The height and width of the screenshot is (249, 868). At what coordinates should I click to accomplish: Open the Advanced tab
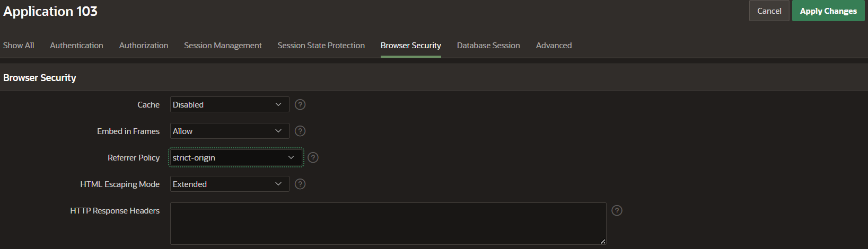(x=554, y=46)
